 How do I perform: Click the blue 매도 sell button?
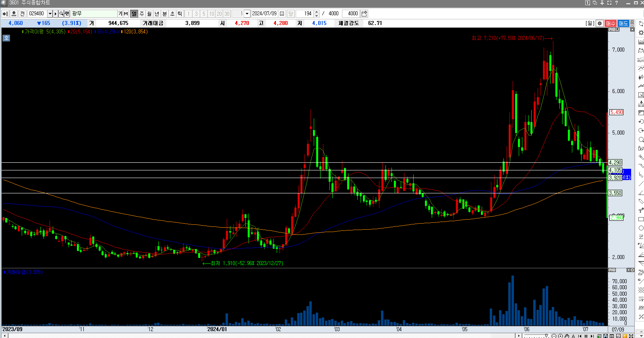tap(623, 23)
